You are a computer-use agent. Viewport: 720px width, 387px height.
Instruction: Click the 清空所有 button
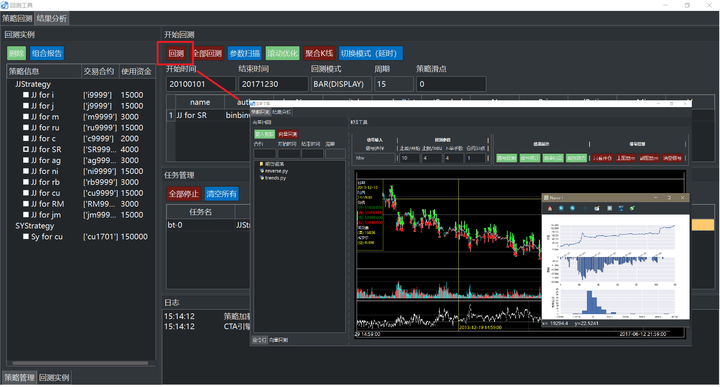[222, 194]
